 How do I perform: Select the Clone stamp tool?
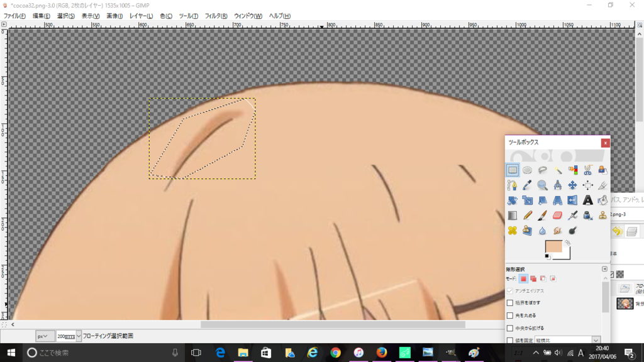point(602,216)
